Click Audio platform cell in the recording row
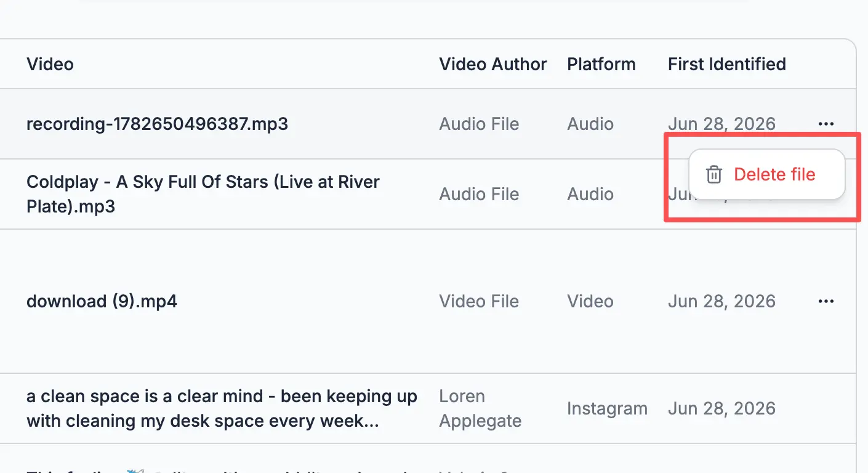The height and width of the screenshot is (473, 868). click(590, 124)
